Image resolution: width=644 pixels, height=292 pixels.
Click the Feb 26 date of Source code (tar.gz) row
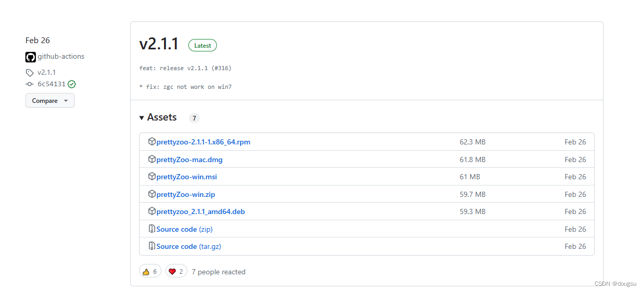click(x=576, y=246)
